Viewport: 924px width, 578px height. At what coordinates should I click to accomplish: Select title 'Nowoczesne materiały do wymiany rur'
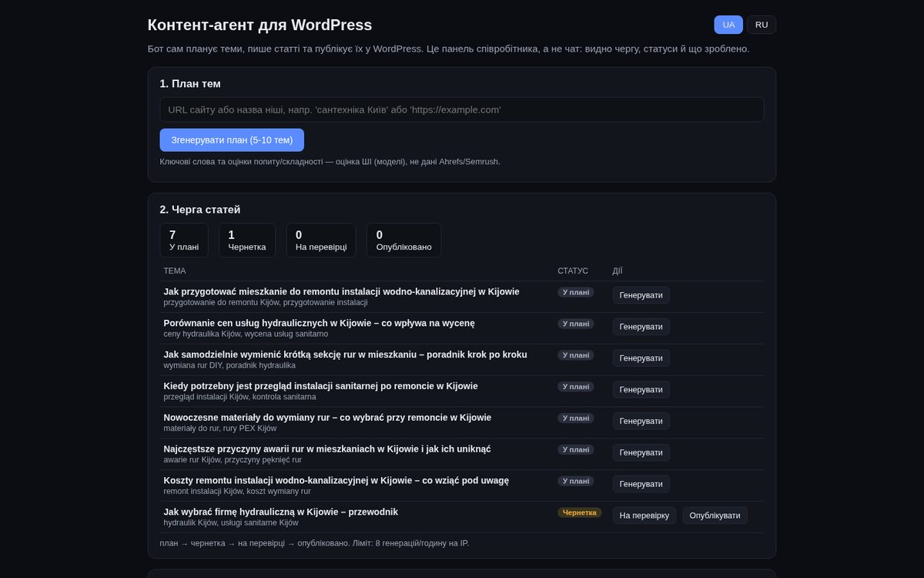(327, 418)
